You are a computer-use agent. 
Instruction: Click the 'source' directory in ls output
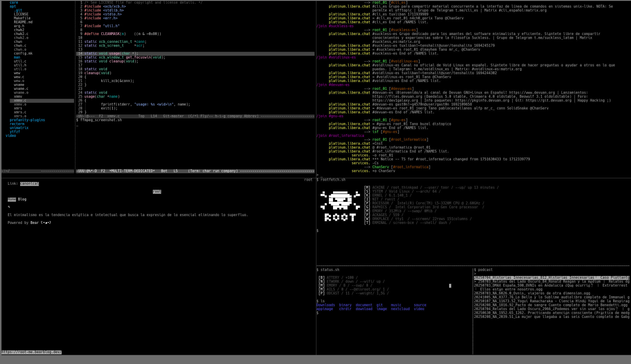coord(420,305)
